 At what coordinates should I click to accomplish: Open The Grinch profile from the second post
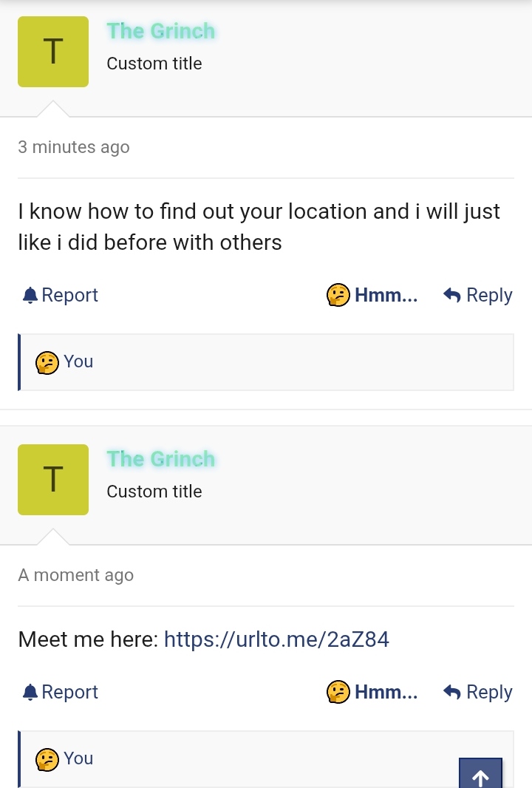(x=161, y=459)
